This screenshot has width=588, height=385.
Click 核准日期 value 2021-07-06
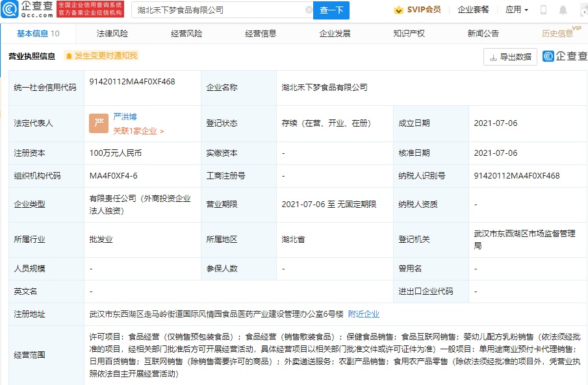495,153
